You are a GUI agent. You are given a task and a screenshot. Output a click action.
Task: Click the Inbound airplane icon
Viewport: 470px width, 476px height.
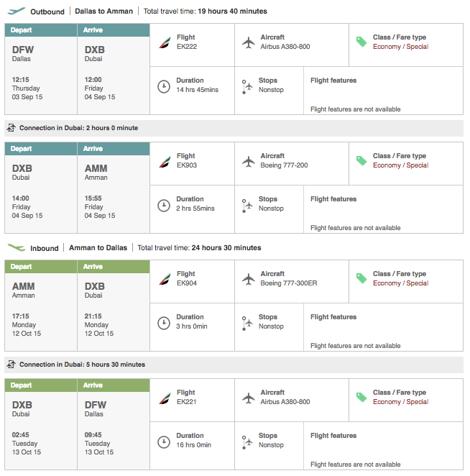[x=16, y=247]
